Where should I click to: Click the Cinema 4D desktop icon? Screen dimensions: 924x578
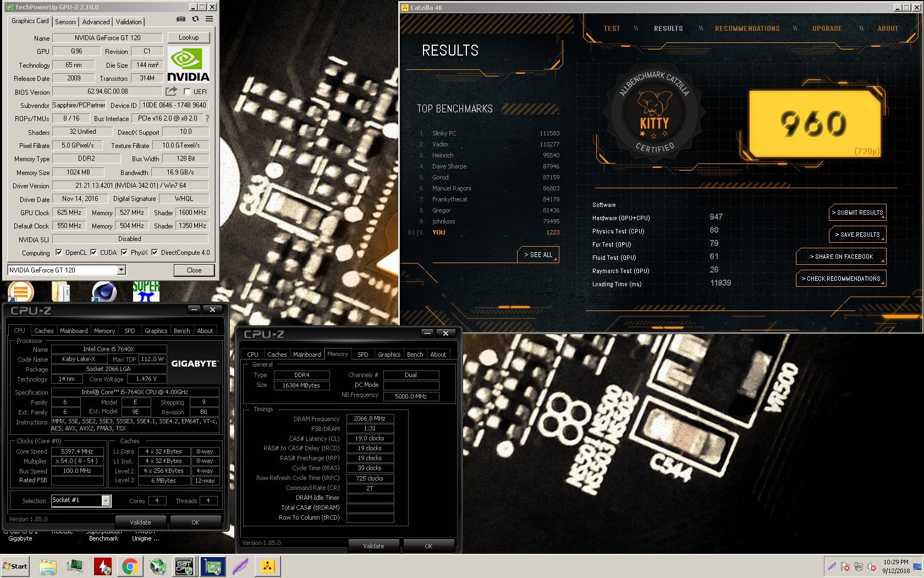[x=104, y=292]
